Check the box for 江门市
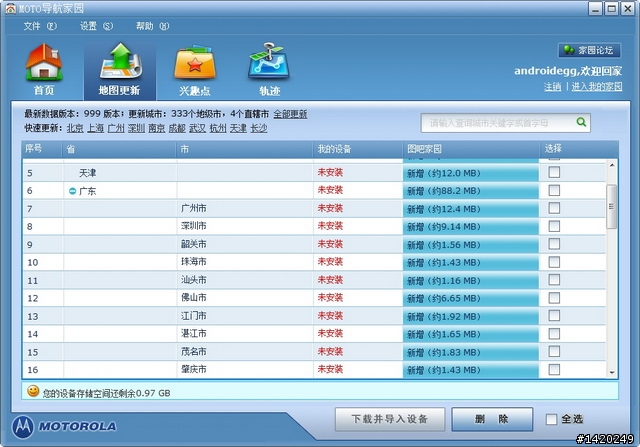The height and width of the screenshot is (447, 640). [554, 316]
